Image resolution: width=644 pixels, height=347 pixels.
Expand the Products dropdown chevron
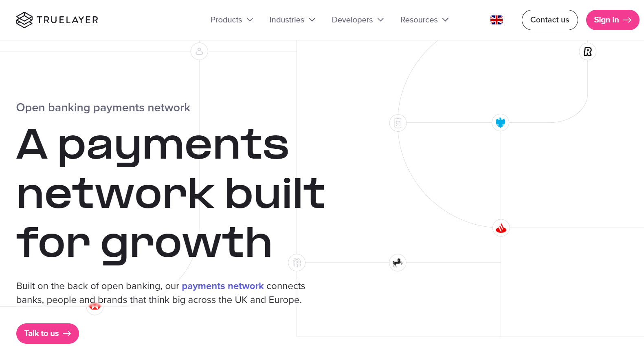pyautogui.click(x=250, y=20)
